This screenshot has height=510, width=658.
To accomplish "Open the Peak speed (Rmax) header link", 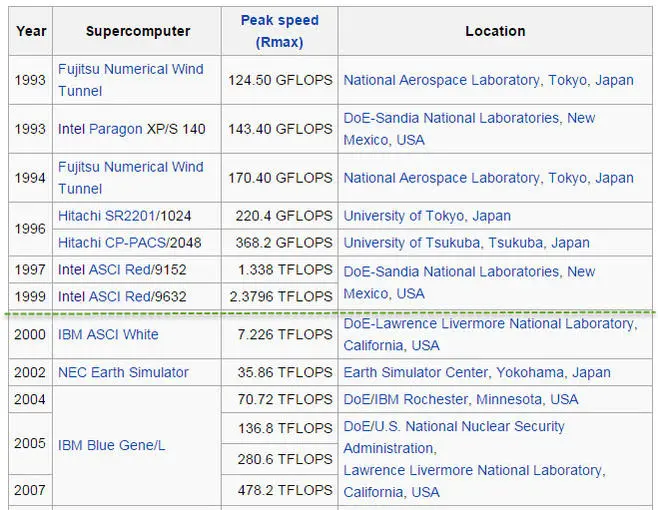I will (x=279, y=31).
